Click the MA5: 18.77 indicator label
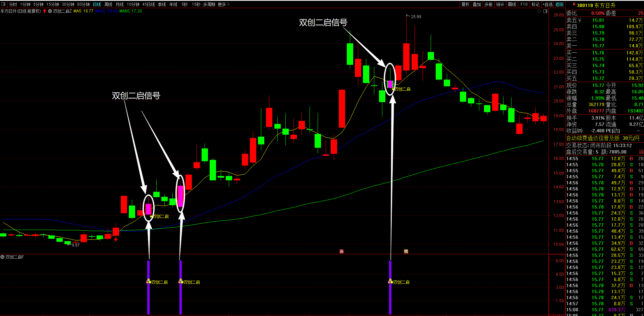The image size is (644, 316). tap(84, 11)
